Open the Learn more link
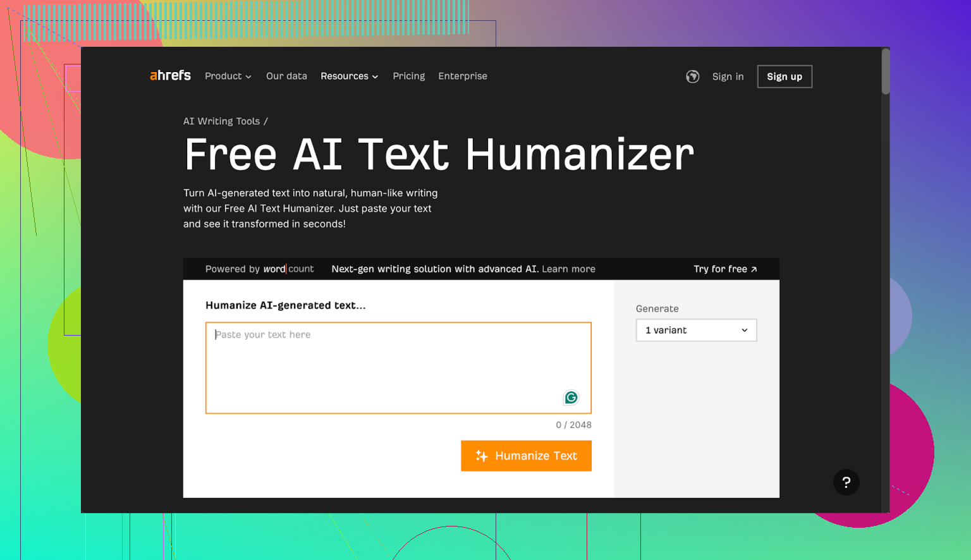971x560 pixels. 568,269
